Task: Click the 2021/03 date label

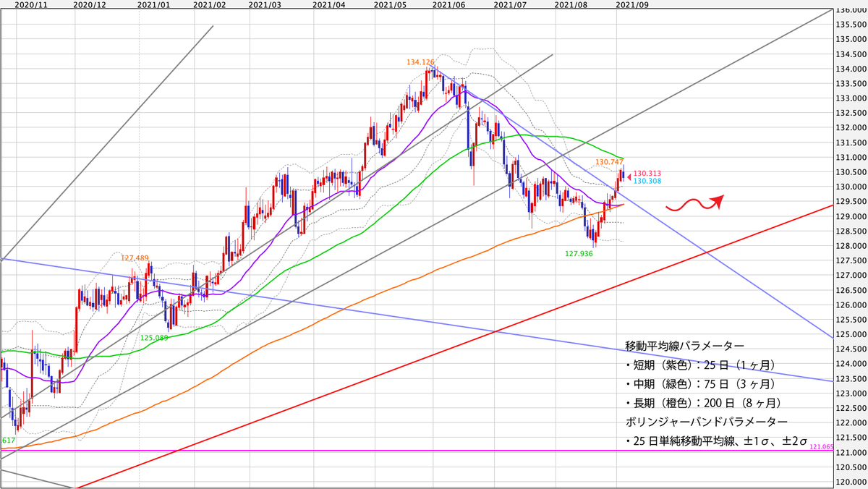Action: [x=265, y=4]
